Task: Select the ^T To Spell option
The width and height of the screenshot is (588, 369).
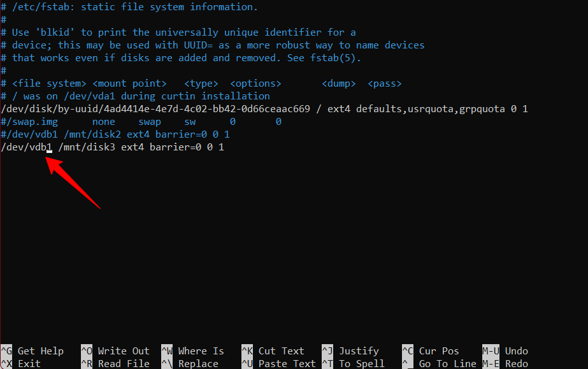Action: tap(354, 363)
